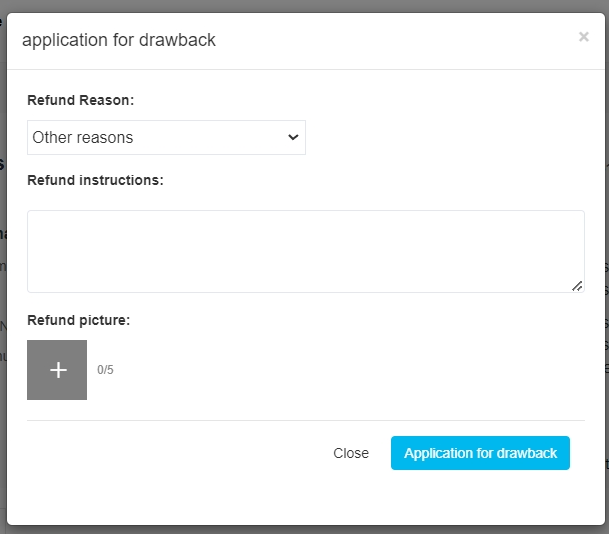The image size is (609, 534).
Task: Click the 0/5 picture counter
Action: [105, 370]
